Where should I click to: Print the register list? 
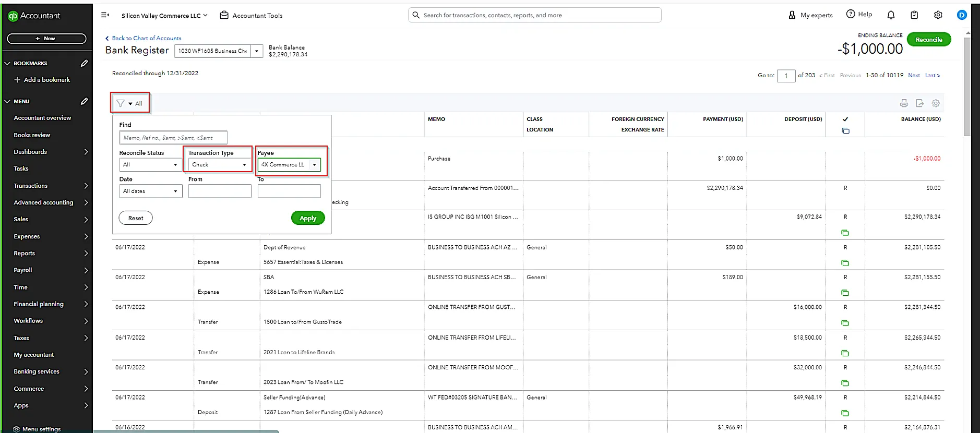[904, 103]
